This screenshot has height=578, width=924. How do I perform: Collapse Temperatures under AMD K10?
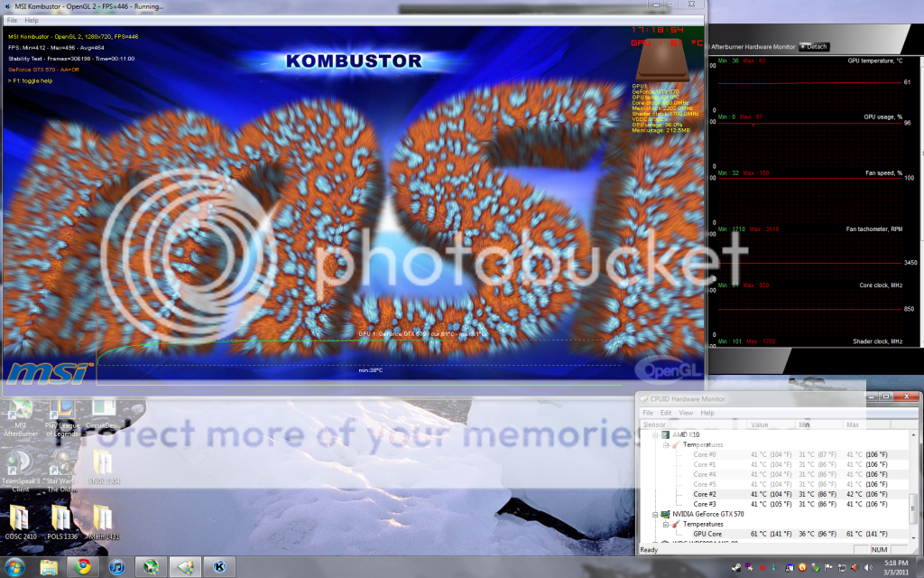click(x=666, y=445)
